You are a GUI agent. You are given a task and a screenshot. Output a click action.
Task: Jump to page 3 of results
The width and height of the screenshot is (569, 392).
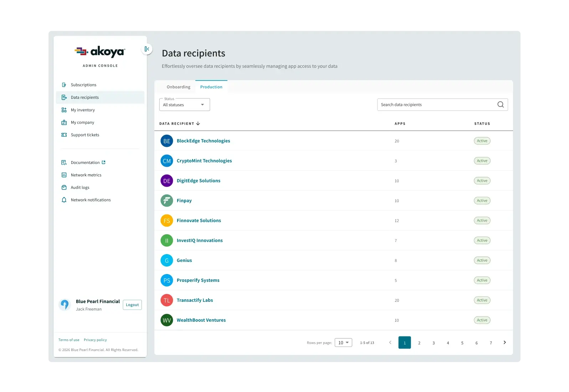(434, 343)
